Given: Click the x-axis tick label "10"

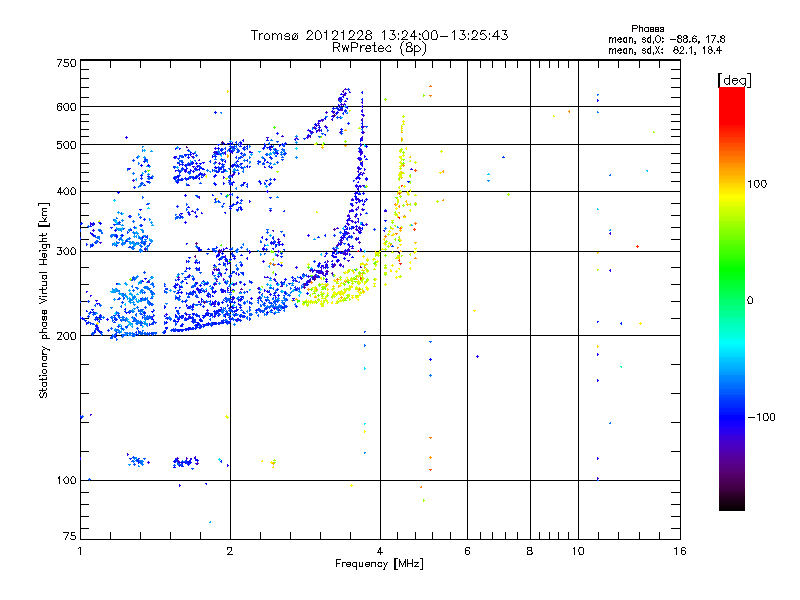Looking at the screenshot, I should (x=578, y=551).
